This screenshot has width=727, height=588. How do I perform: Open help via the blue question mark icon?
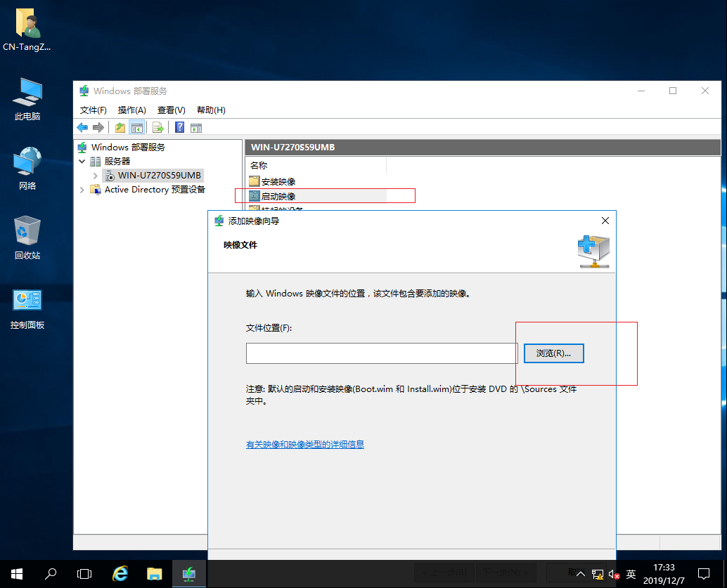click(179, 127)
